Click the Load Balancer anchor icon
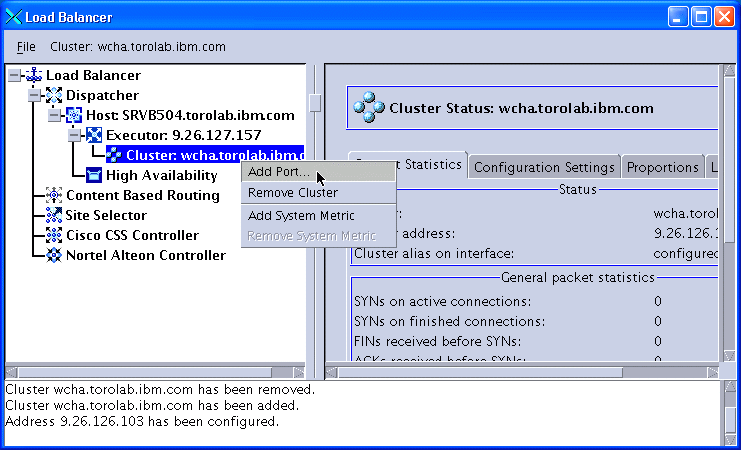The image size is (741, 450). coord(34,75)
